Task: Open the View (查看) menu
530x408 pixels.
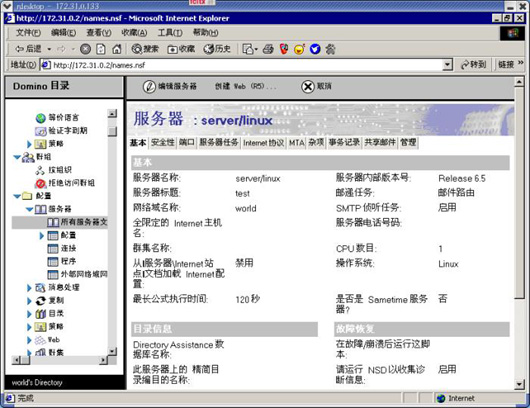Action: coord(99,33)
